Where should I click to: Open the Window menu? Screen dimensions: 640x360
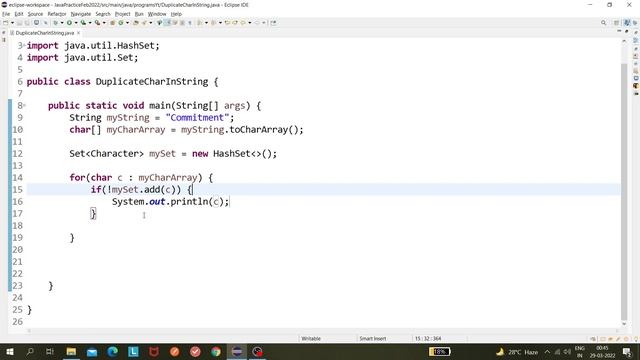click(157, 14)
